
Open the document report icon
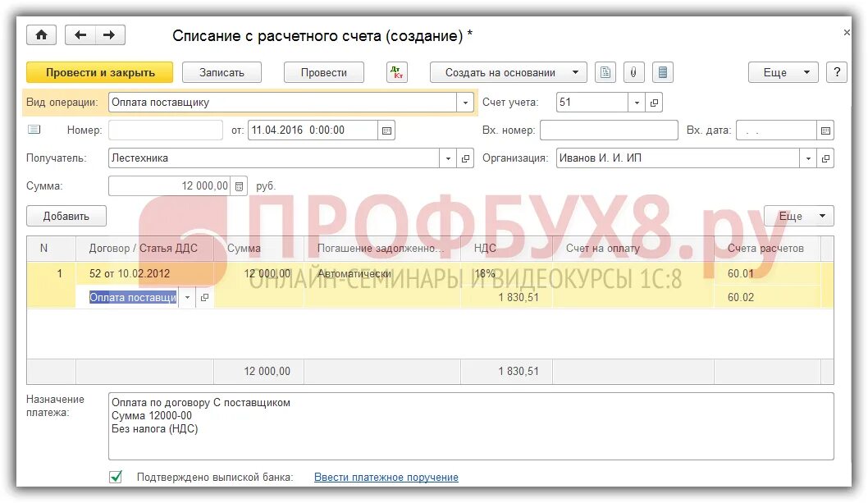[x=605, y=72]
